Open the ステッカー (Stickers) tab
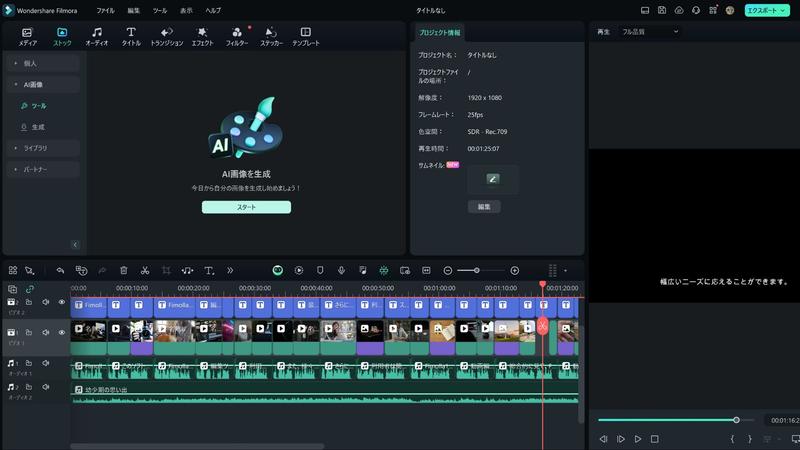 (x=271, y=37)
